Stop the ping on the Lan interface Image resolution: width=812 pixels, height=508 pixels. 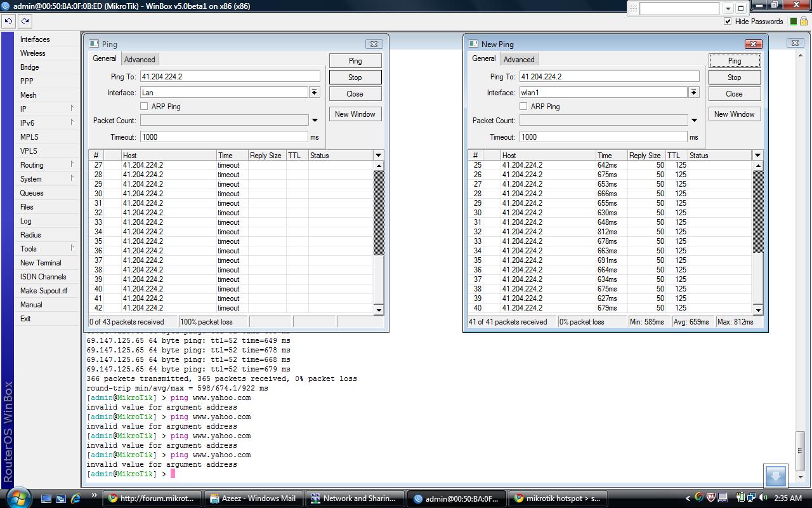tap(355, 77)
